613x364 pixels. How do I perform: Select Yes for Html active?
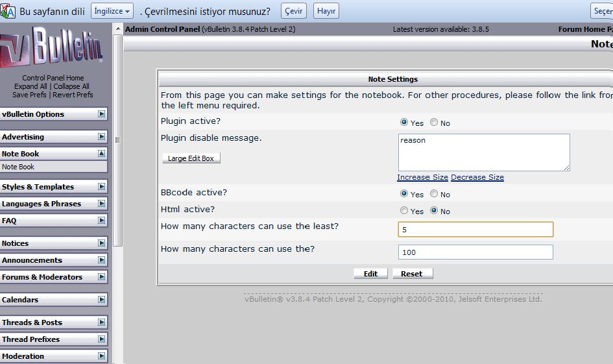pyautogui.click(x=404, y=211)
